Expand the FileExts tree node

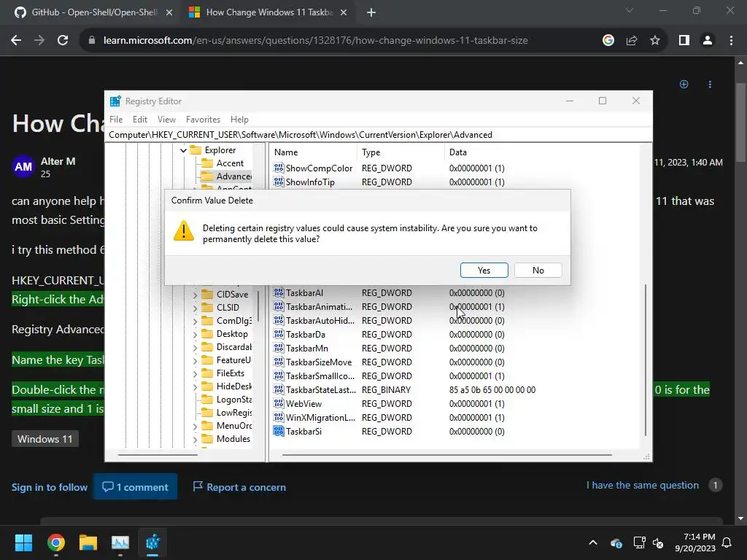[x=195, y=373]
